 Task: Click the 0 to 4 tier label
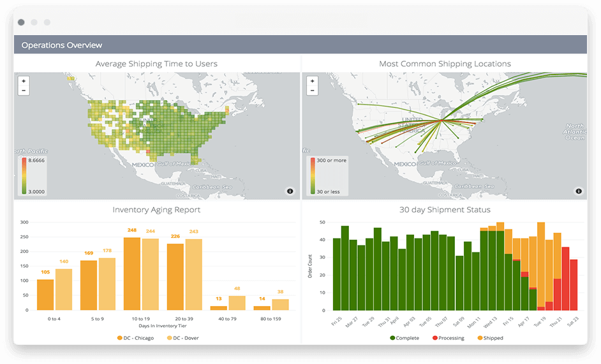54,319
